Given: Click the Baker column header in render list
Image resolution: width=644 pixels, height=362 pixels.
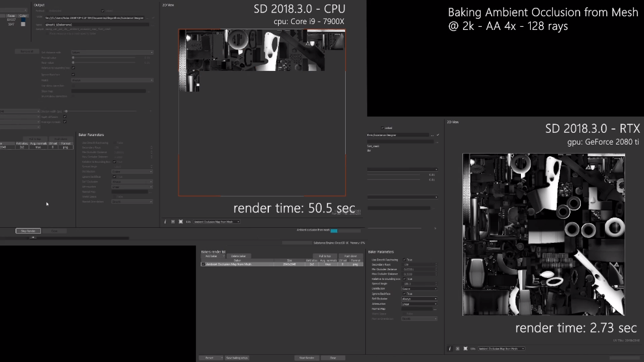Looking at the screenshot, I should 238,260.
